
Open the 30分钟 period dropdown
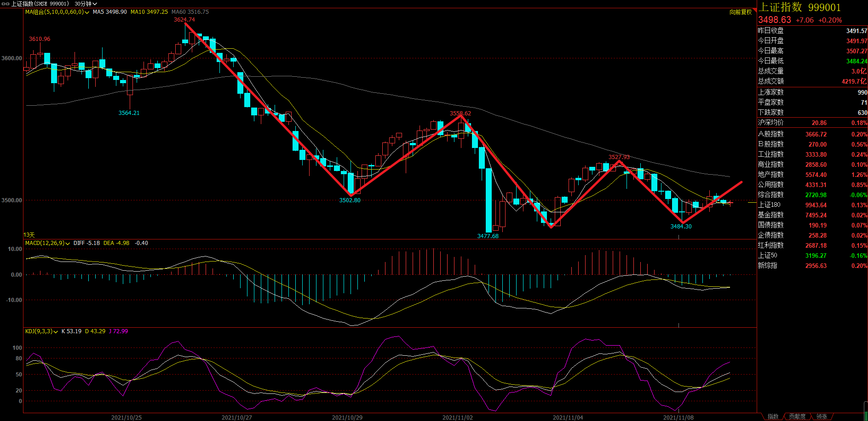[x=86, y=4]
